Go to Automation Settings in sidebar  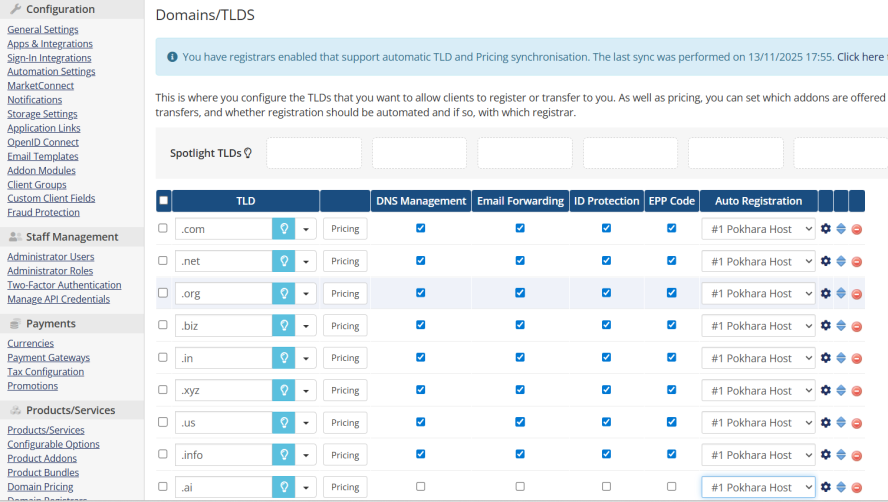pos(51,72)
